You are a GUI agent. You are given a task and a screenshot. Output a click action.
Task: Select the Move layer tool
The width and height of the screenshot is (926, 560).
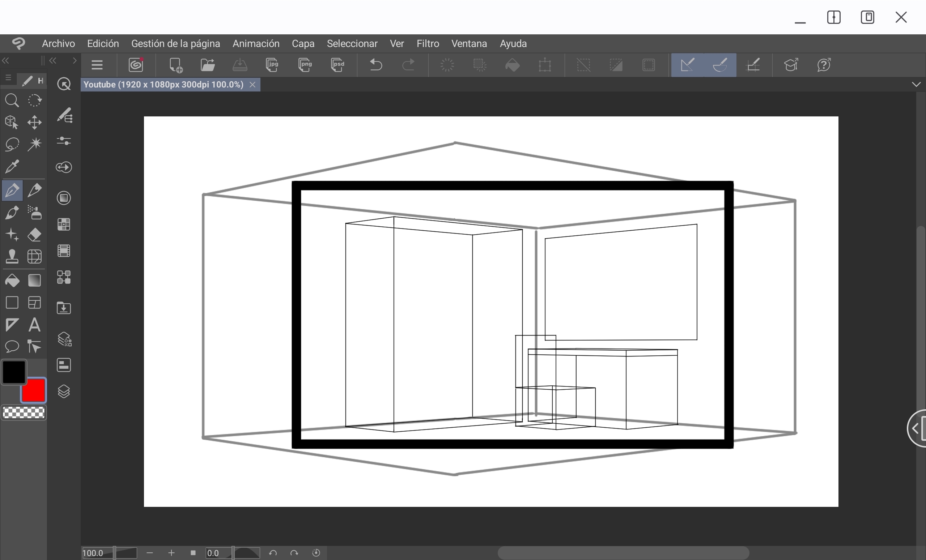coord(34,123)
